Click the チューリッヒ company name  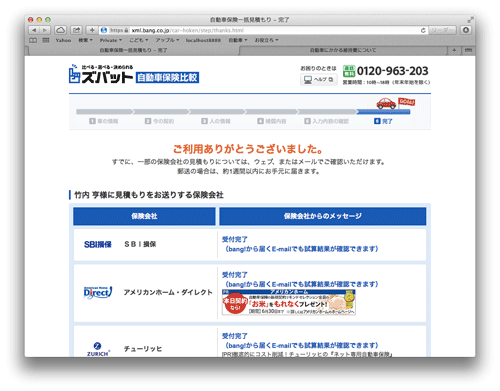click(x=143, y=349)
